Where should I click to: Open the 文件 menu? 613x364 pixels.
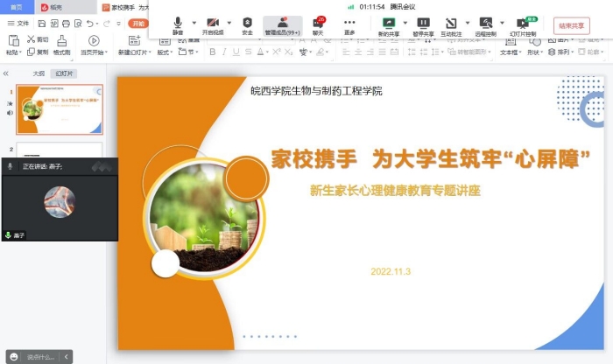[x=18, y=23]
